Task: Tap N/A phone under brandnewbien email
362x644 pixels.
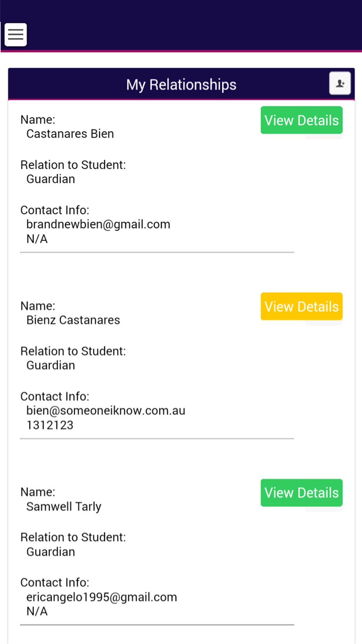Action: [x=37, y=239]
